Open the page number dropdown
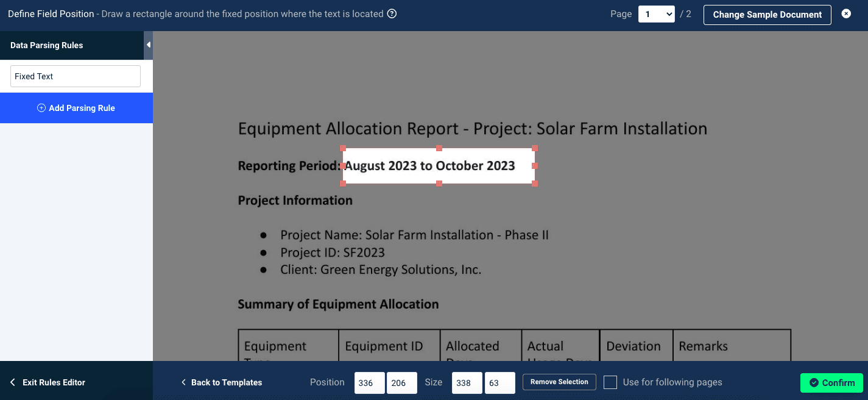The image size is (868, 400). tap(656, 14)
